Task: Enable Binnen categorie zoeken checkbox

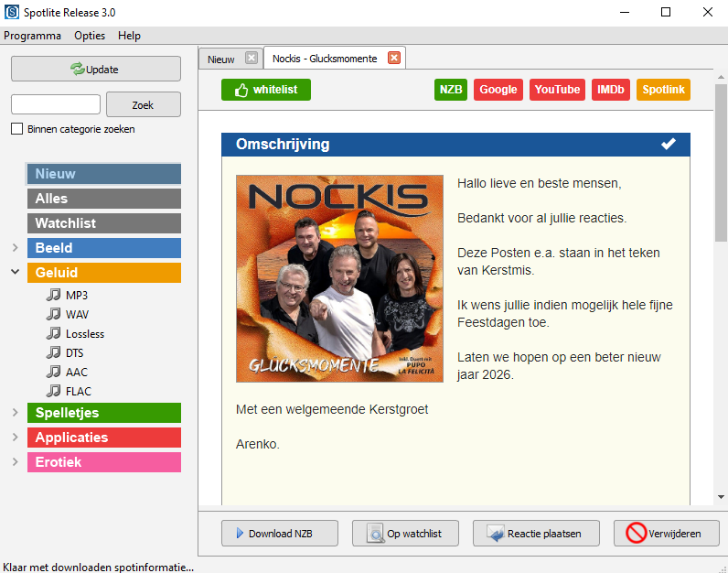Action: click(x=17, y=129)
